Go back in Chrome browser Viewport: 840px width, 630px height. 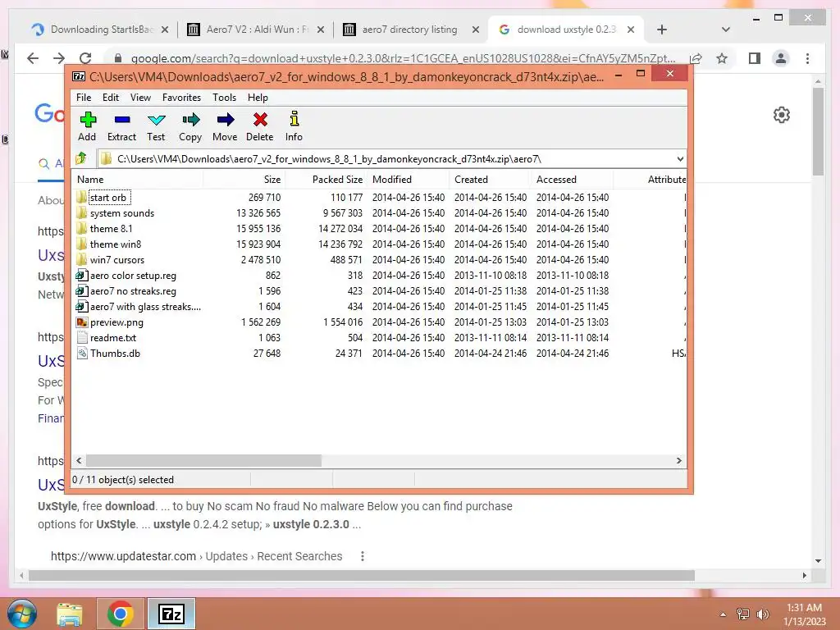33,58
